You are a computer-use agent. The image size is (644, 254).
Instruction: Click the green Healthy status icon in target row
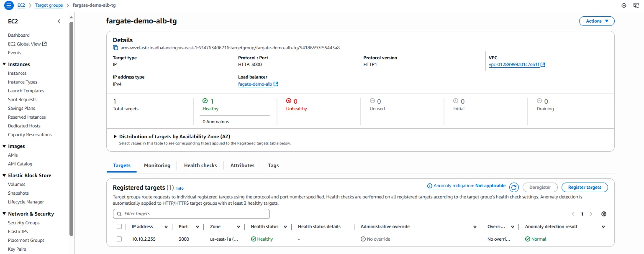pos(253,239)
